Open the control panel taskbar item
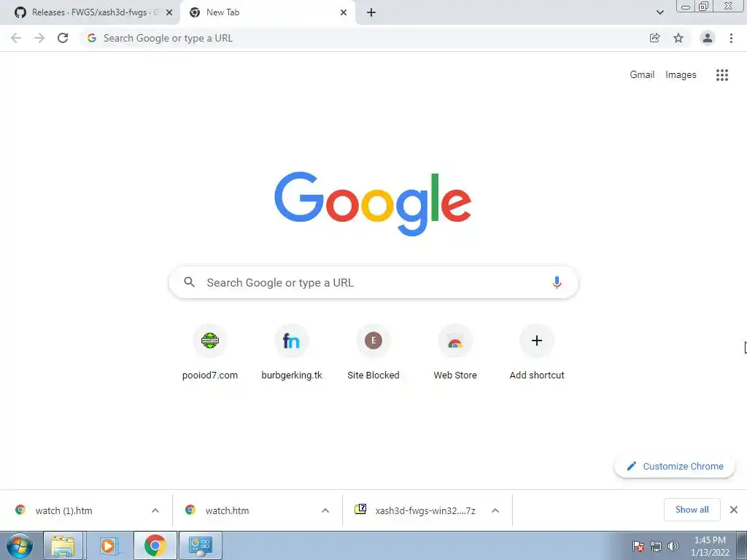Screen dimensions: 747x560 [200, 545]
